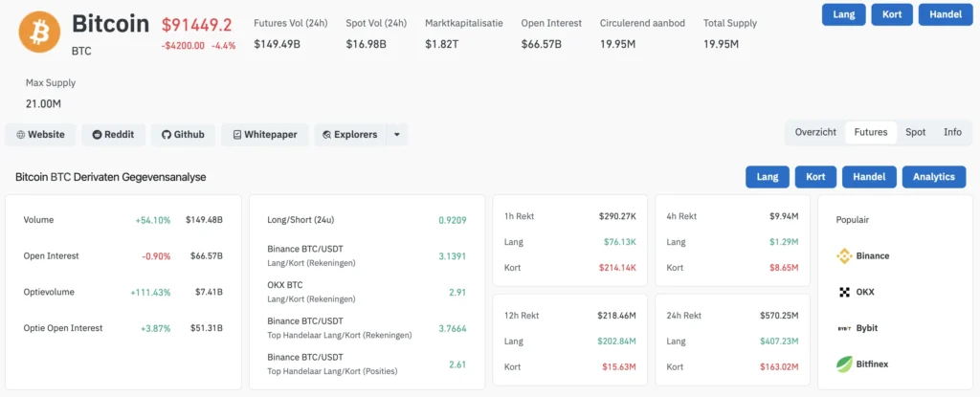Click the green Bitfinex leaf icon

844,364
